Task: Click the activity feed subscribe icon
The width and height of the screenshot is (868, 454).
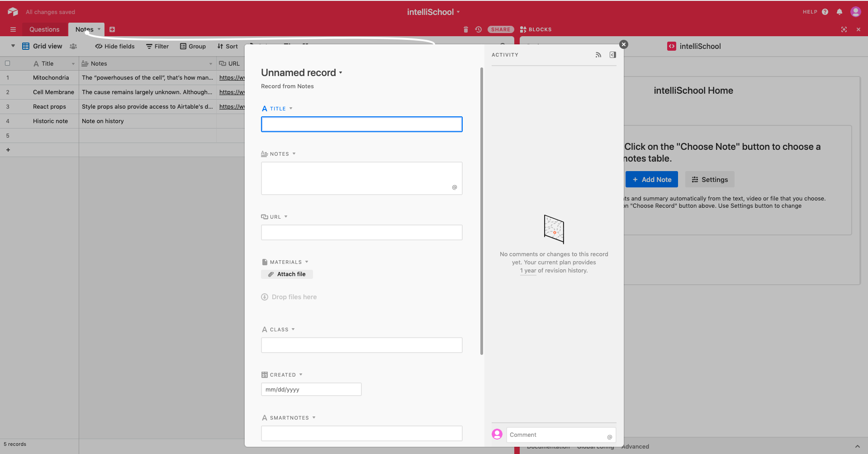Action: [598, 55]
